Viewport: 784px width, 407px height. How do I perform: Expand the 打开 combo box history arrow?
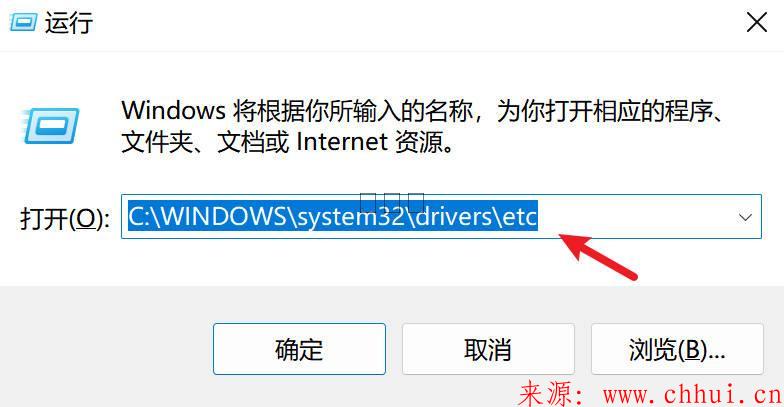click(745, 218)
